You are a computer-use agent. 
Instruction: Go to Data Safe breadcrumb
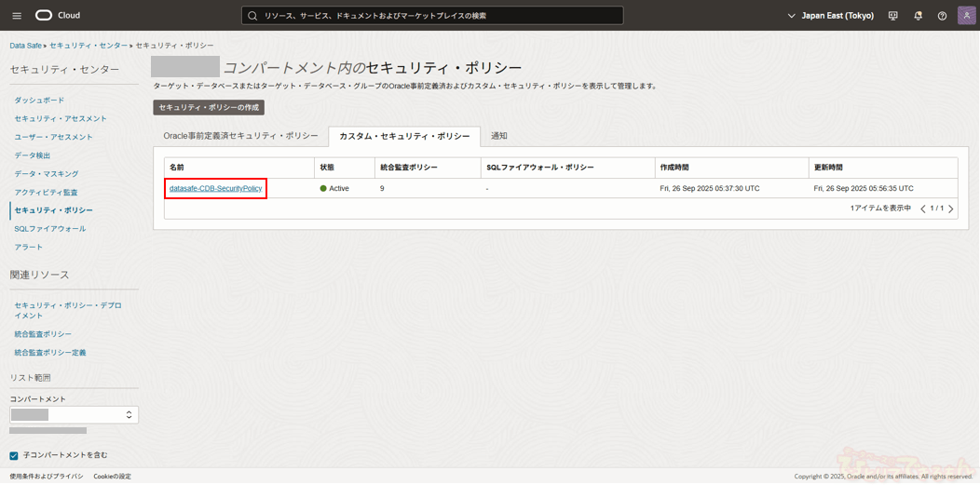point(25,46)
